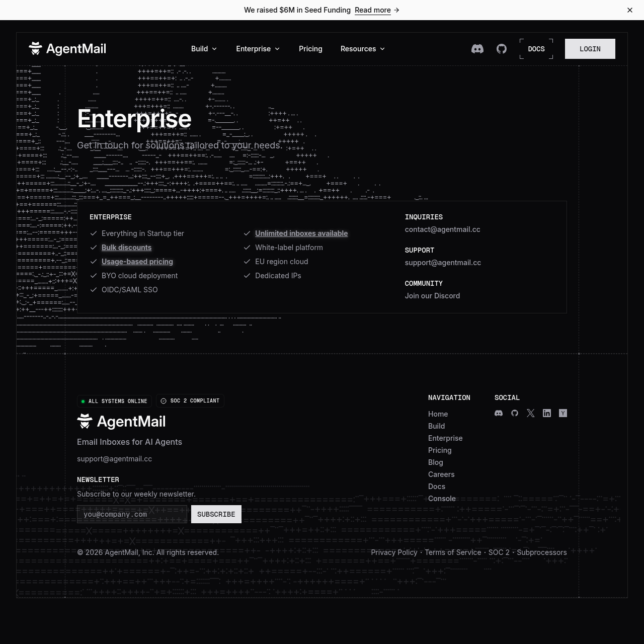Open the Bulk discounts link
The width and height of the screenshot is (644, 644).
tap(126, 248)
